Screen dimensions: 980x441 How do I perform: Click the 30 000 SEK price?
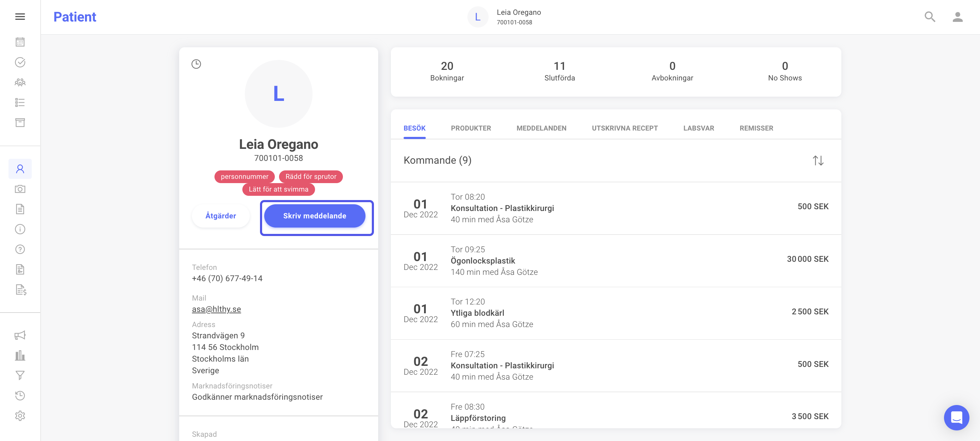coord(807,259)
